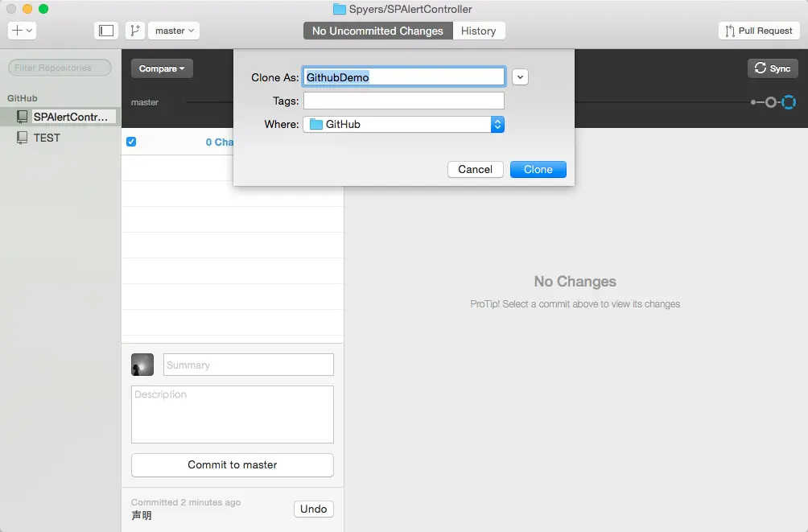Switch to the History tab
The width and height of the screenshot is (808, 532).
pos(479,31)
